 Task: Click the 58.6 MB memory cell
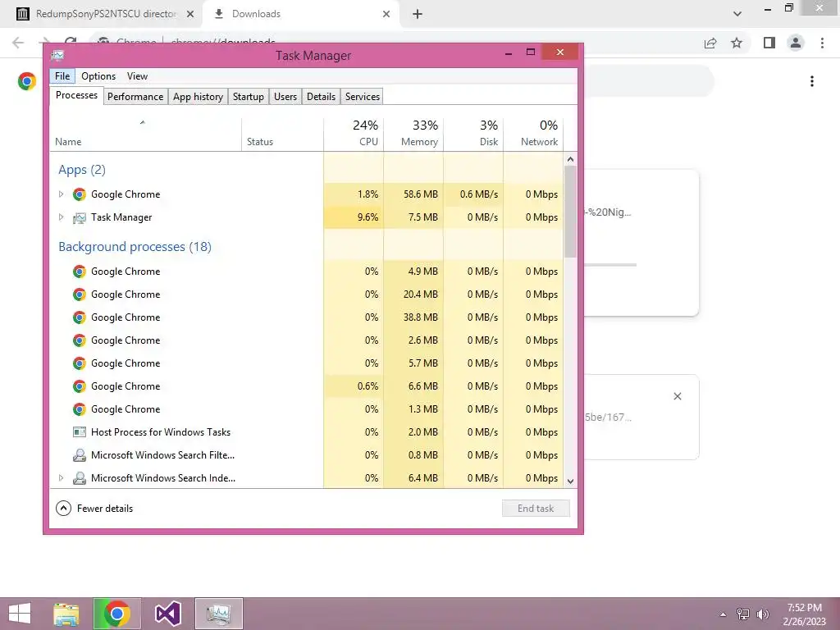coord(413,194)
